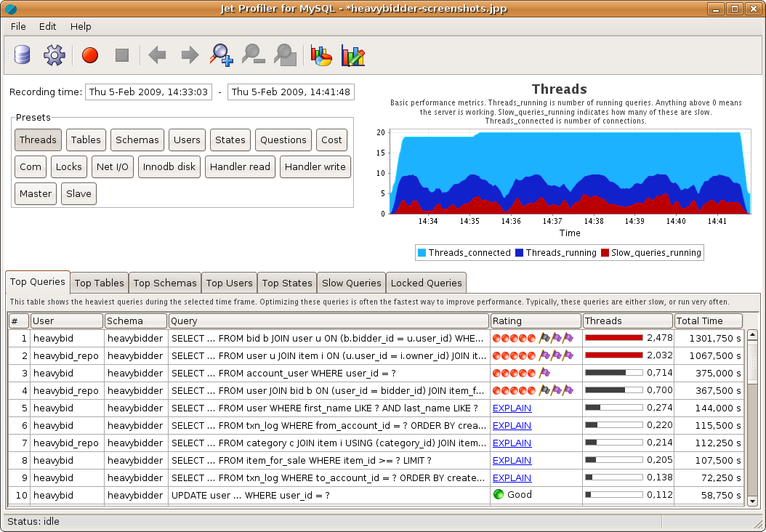Open the Edit menu

click(47, 26)
